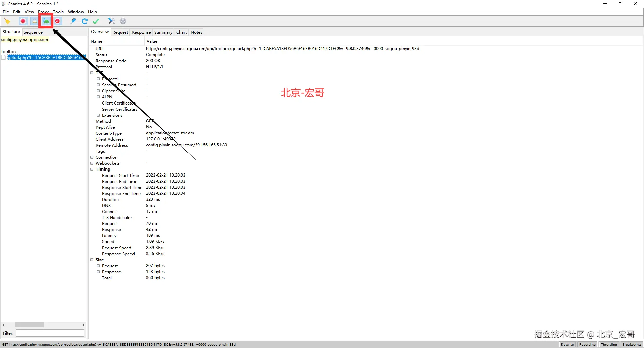The height and width of the screenshot is (348, 644).
Task: Show the Summary tab
Action: click(x=163, y=32)
